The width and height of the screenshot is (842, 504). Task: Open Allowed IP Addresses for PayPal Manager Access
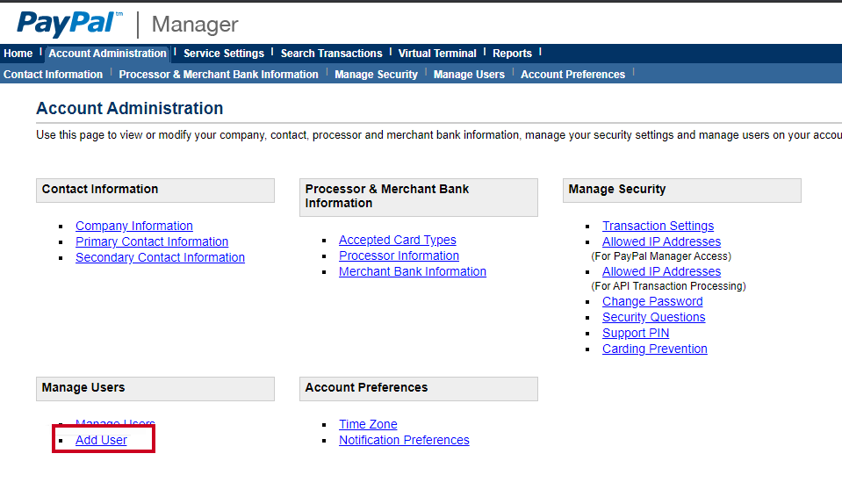(x=662, y=241)
